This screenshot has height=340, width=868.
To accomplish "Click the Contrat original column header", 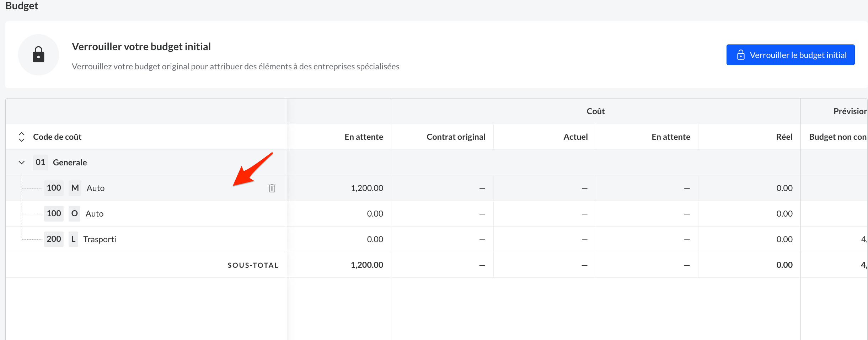I will 456,137.
